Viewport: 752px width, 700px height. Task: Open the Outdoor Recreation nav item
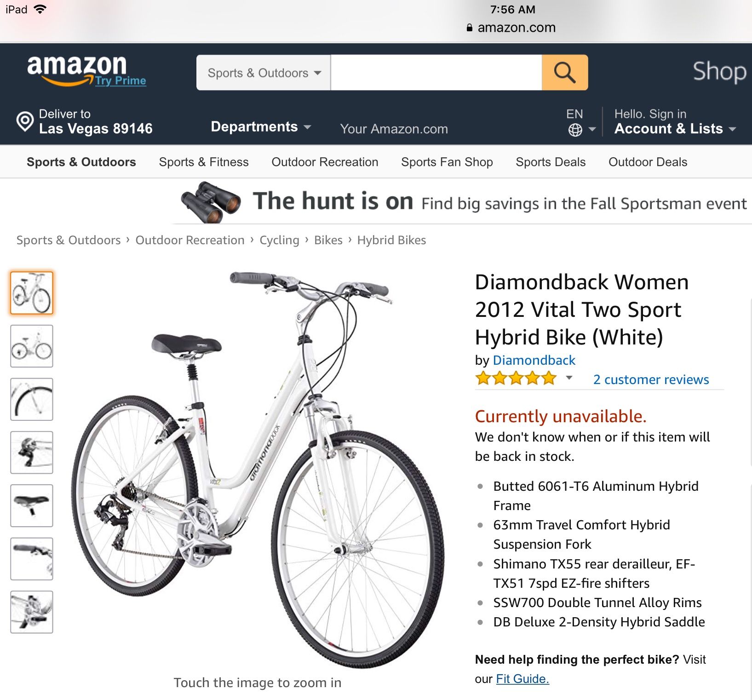(x=325, y=162)
